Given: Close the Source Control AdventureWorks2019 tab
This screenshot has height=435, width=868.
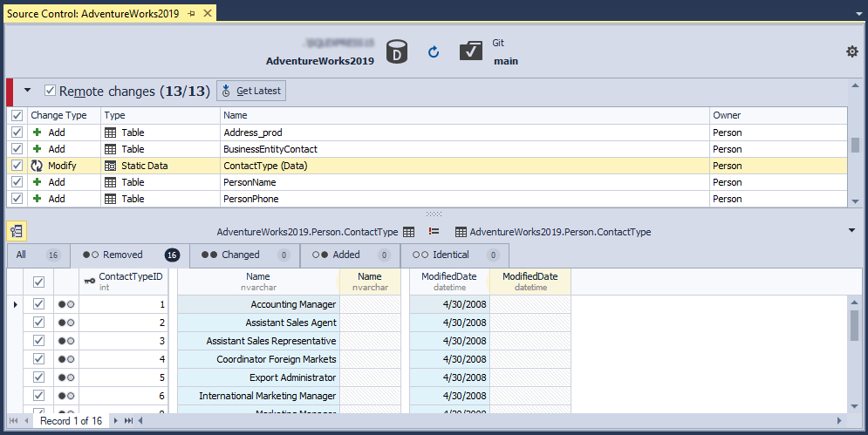Looking at the screenshot, I should [x=208, y=13].
